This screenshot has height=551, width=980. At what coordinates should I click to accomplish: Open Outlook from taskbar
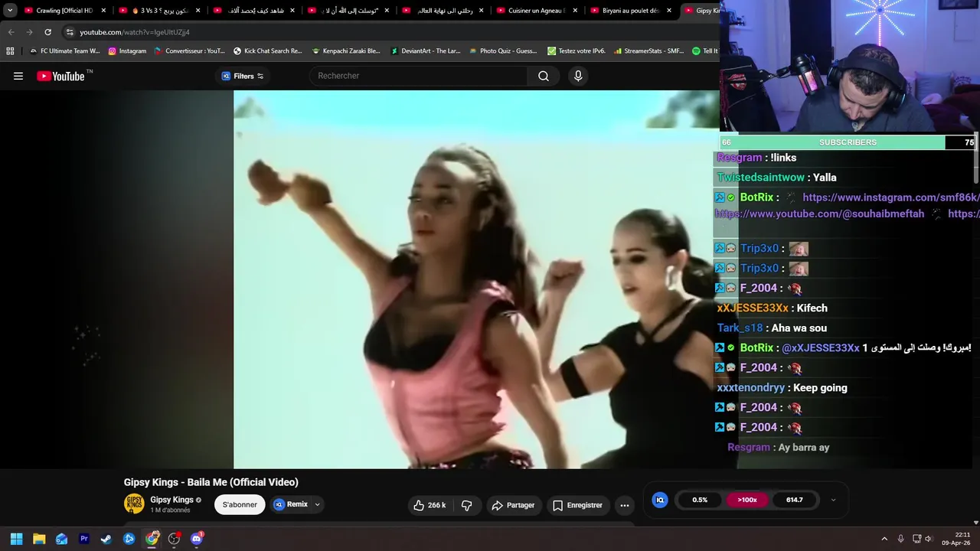(x=61, y=539)
